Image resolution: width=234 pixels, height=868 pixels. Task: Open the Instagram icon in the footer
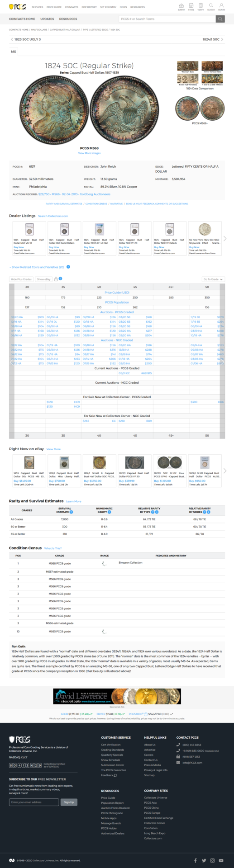tap(212, 860)
